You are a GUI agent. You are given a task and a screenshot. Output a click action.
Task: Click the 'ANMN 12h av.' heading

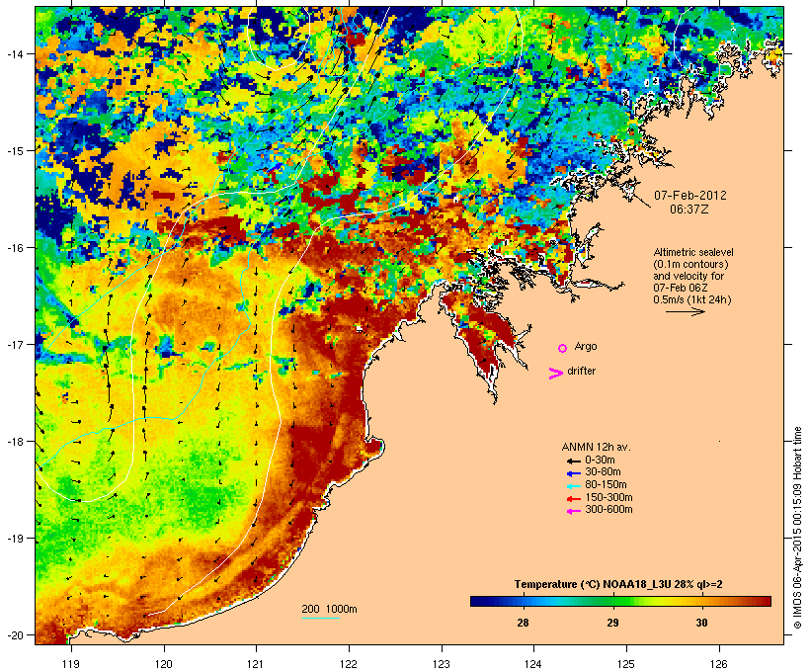tap(596, 447)
